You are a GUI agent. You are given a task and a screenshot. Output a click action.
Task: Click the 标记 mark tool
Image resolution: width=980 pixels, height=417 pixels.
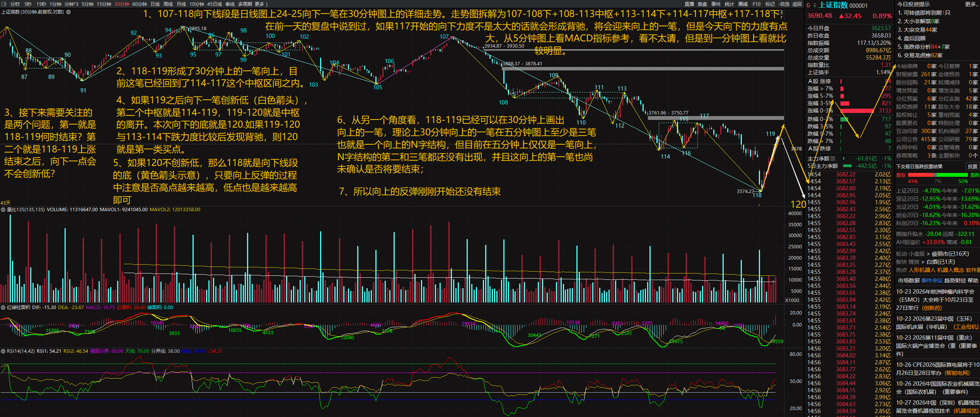[770, 4]
